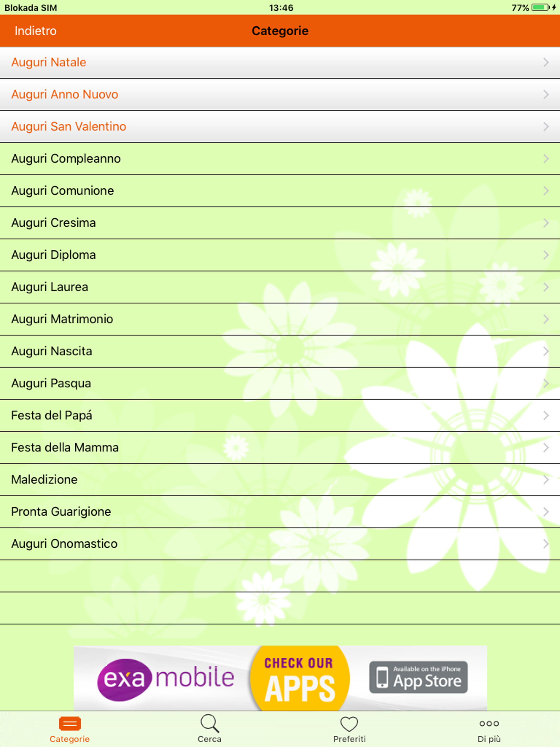Open Auguri Anno Nuovo category

(x=65, y=95)
